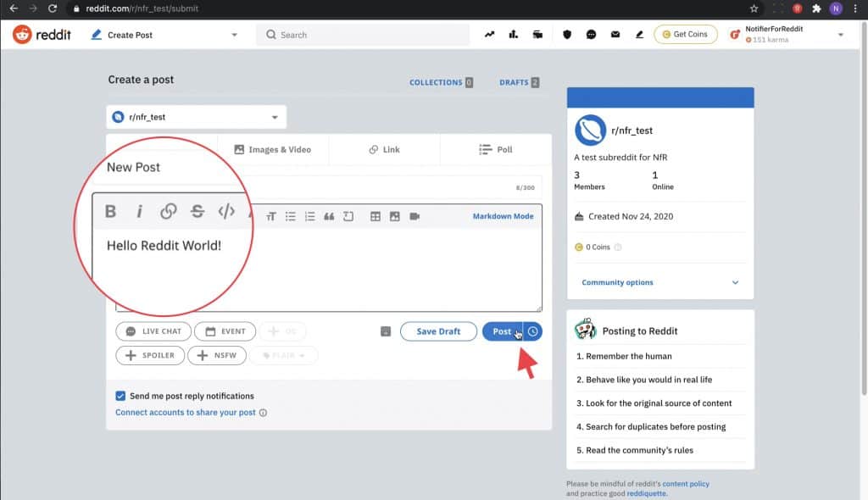The image size is (868, 500).
Task: Submit with the Post button
Action: click(x=502, y=331)
